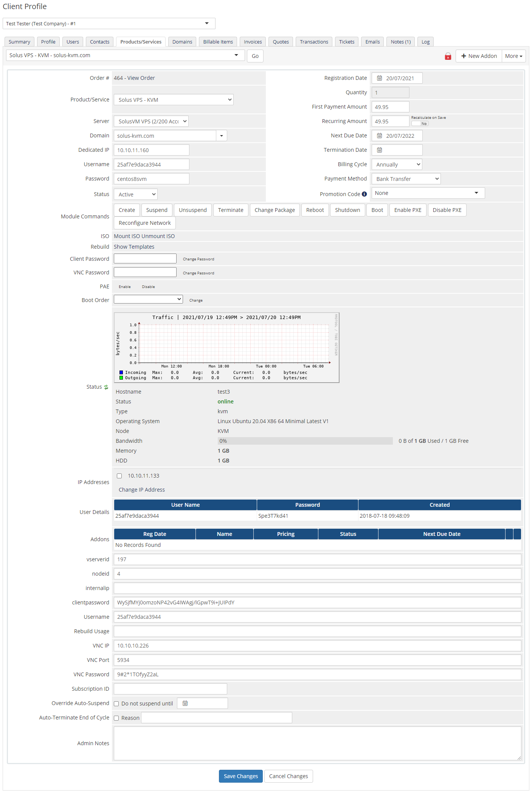Viewport: 532px width, 794px height.
Task: Enable the Do not suspend until checkbox
Action: pyautogui.click(x=116, y=704)
